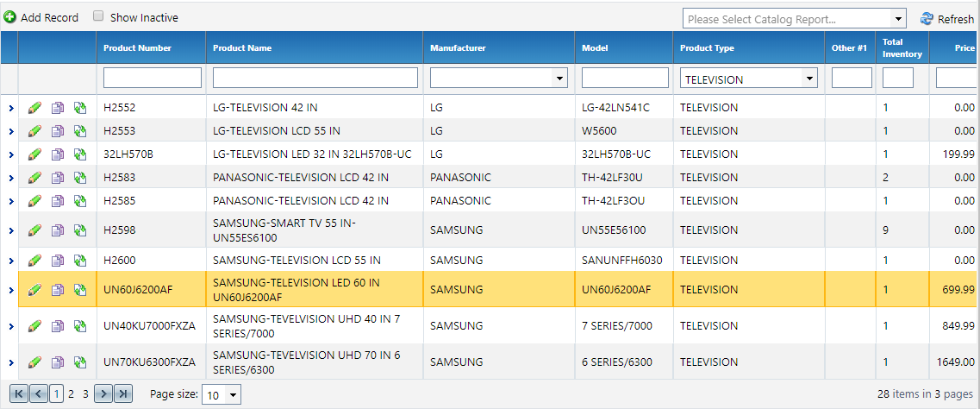Click the Total Inventory filter field

897,78
